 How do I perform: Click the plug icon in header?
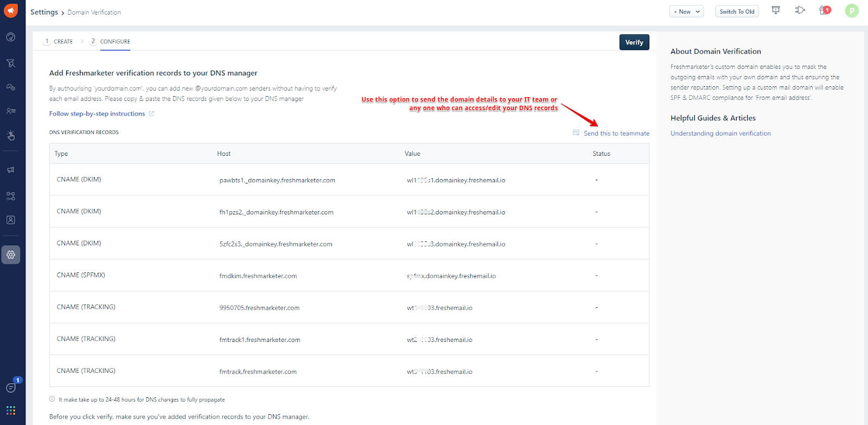point(800,10)
